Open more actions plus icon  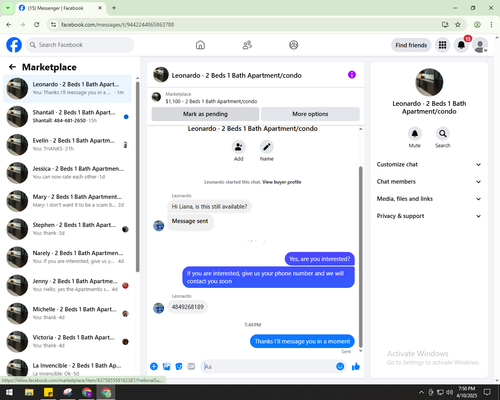tap(154, 367)
